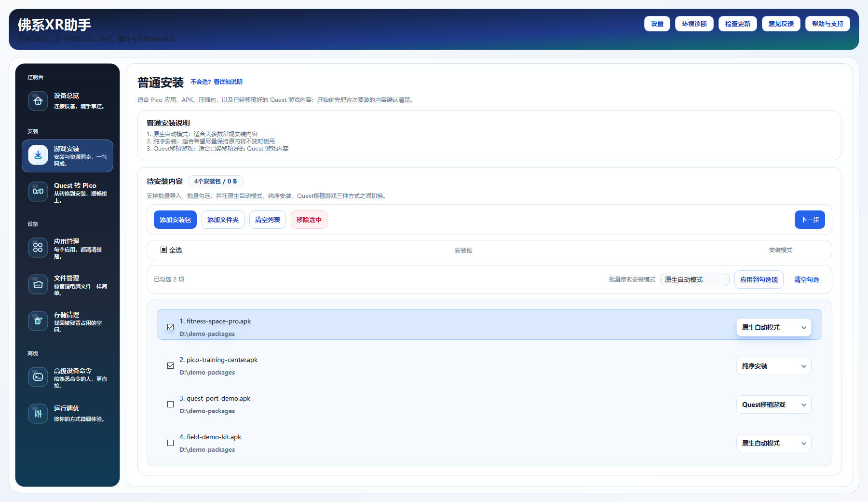The image size is (868, 502).
Task: Click 添加安装包 button
Action: point(175,220)
